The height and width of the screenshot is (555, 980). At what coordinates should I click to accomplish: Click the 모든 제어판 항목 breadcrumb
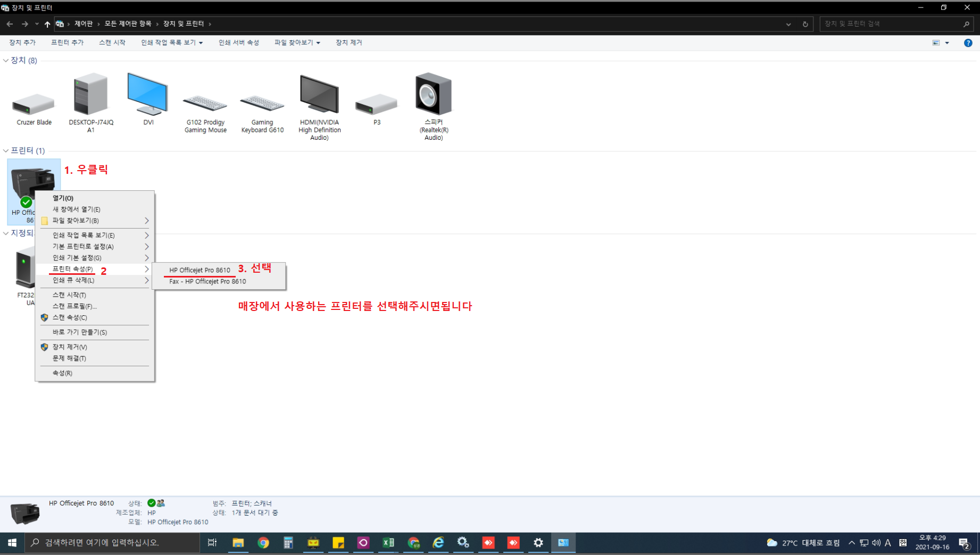[128, 24]
